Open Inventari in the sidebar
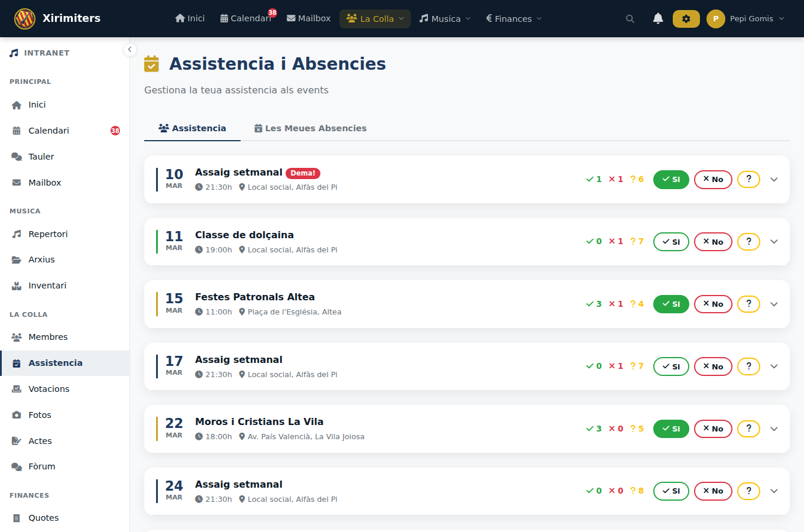 click(47, 286)
